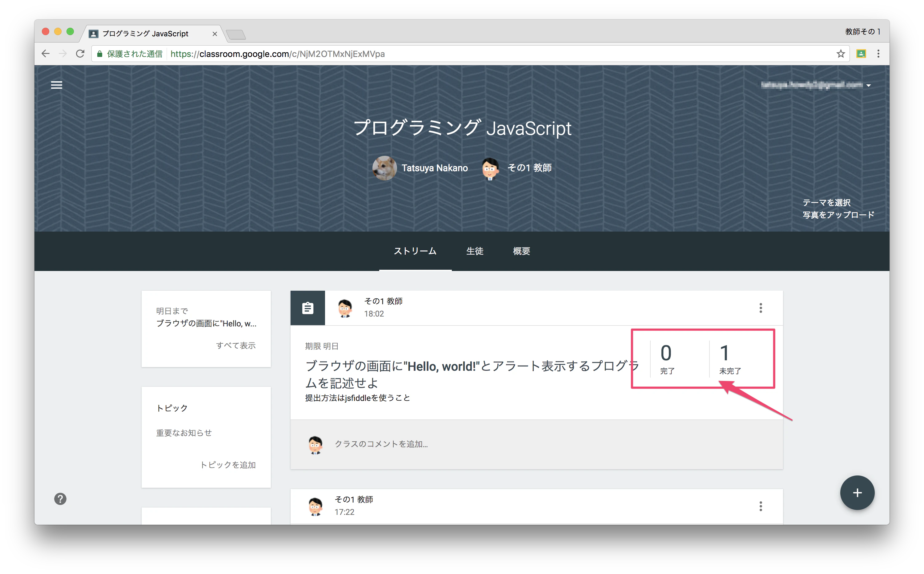Open options menu for the 18:02 assignment post

tap(761, 308)
